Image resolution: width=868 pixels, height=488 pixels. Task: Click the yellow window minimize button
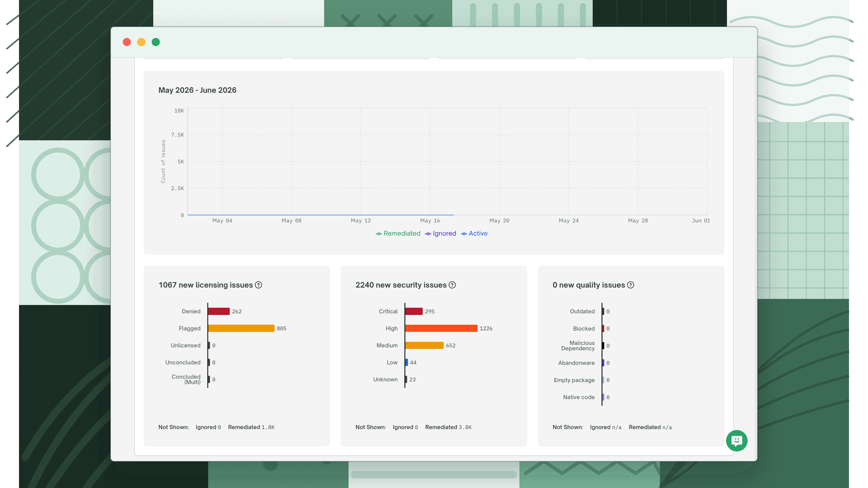(x=141, y=42)
